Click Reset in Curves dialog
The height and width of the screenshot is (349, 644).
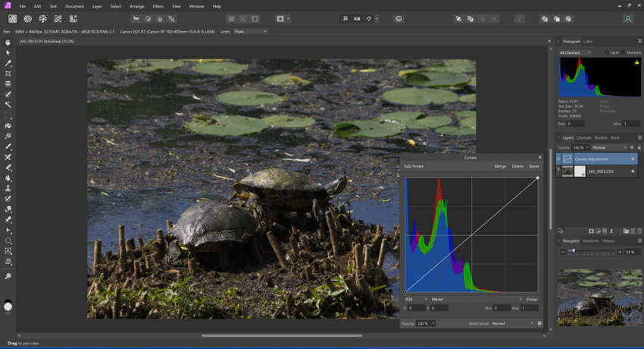coord(534,166)
